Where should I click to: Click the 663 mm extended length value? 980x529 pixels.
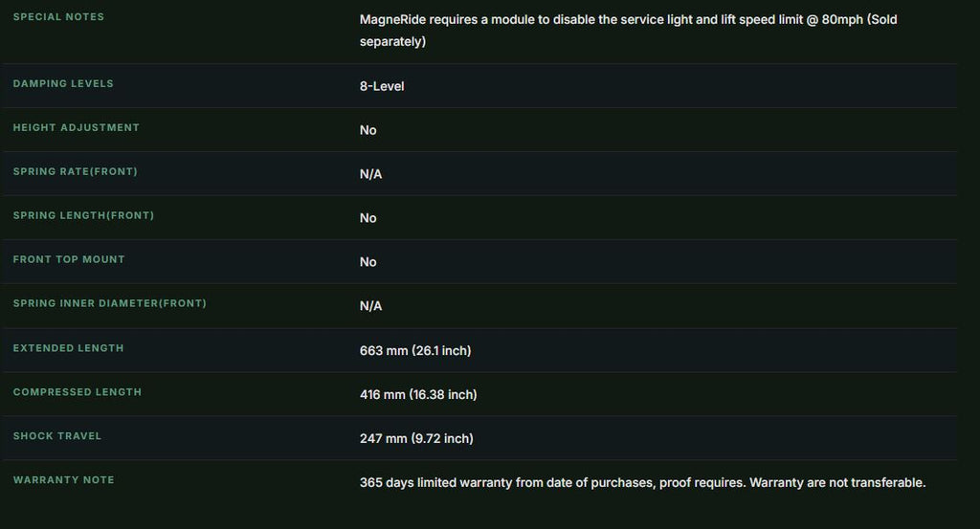[415, 350]
